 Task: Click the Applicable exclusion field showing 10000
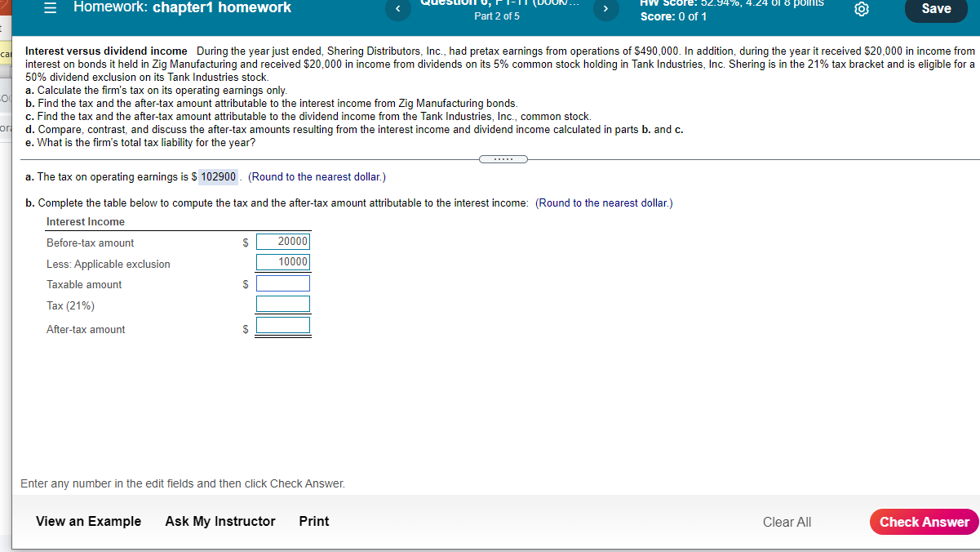point(283,261)
